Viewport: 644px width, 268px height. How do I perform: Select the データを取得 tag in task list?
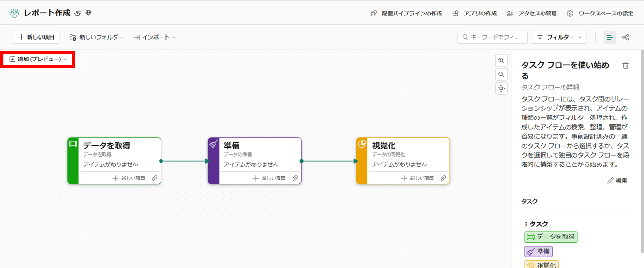coord(551,237)
